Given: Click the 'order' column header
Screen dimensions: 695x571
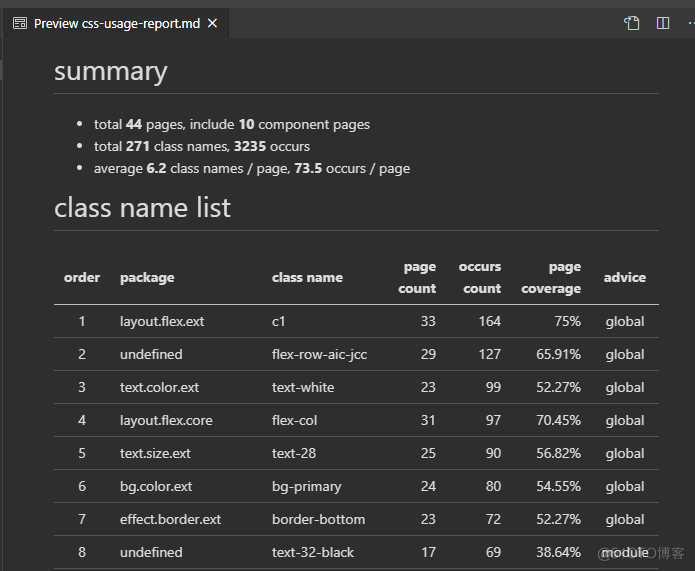Looking at the screenshot, I should pos(82,278).
